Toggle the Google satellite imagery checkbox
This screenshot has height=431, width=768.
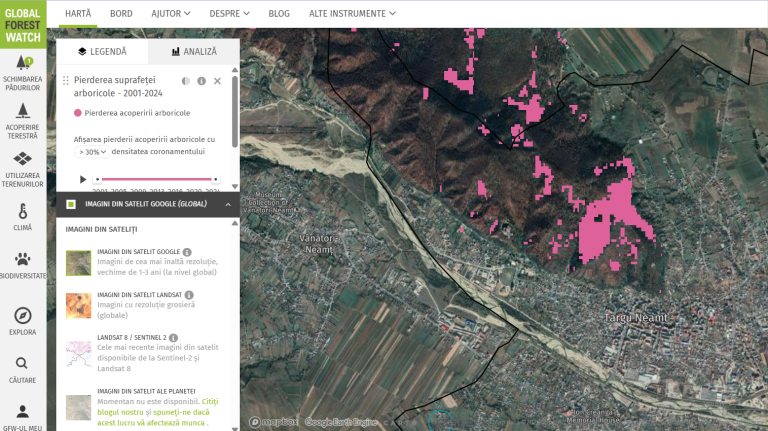tap(71, 204)
